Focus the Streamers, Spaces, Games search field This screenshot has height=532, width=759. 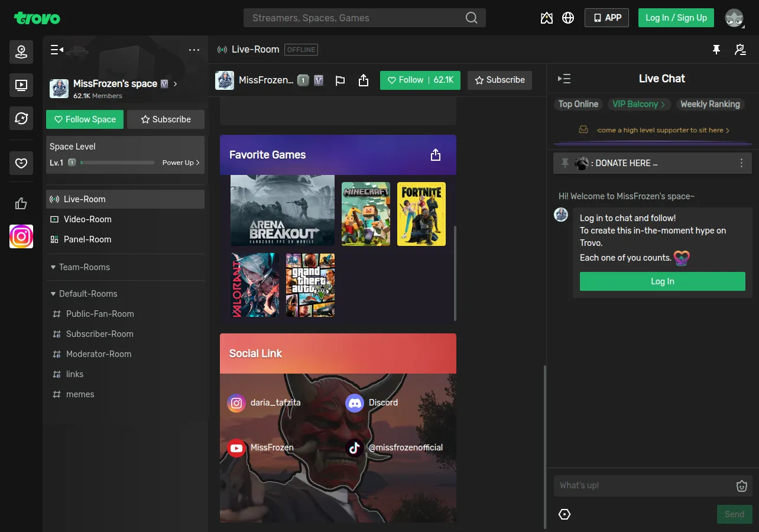tap(365, 18)
